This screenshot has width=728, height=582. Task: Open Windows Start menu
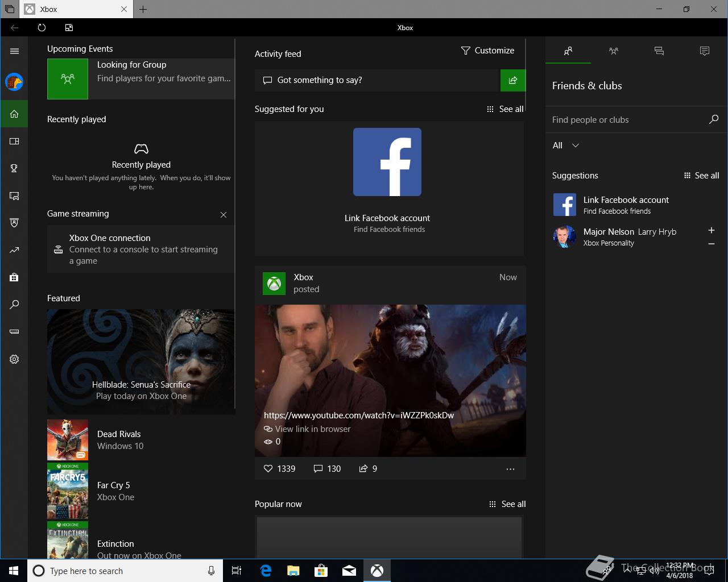tap(14, 571)
